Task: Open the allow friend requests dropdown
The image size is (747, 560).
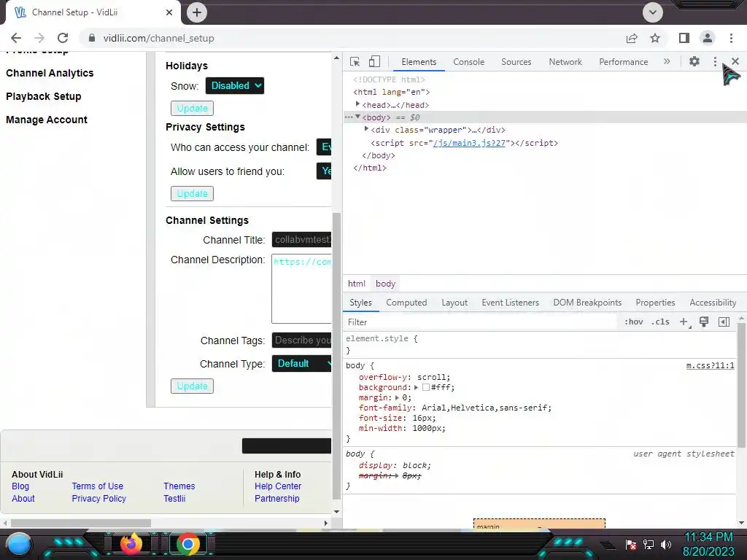Action: pos(324,171)
